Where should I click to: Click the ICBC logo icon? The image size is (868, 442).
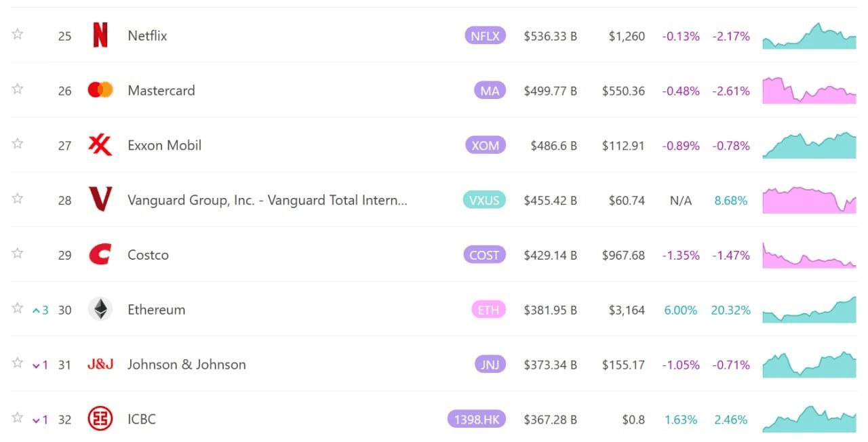(x=100, y=418)
